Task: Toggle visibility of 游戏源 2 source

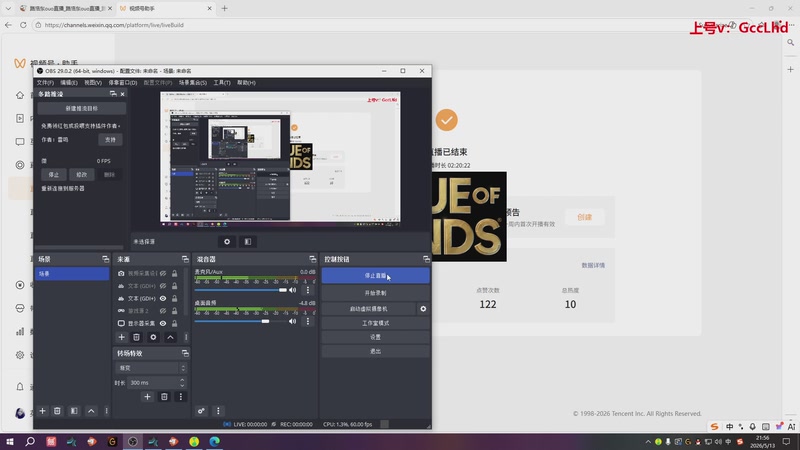Action: [163, 311]
